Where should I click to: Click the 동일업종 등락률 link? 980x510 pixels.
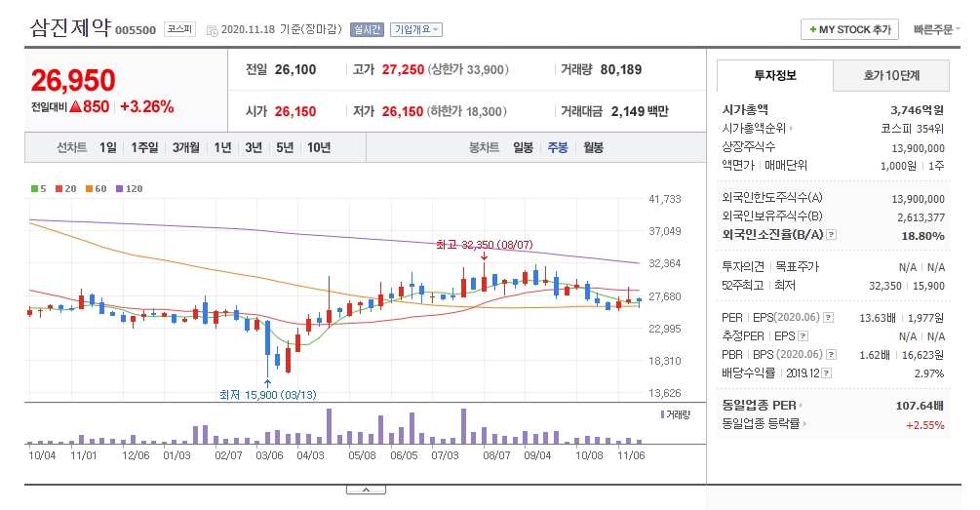coord(764,424)
